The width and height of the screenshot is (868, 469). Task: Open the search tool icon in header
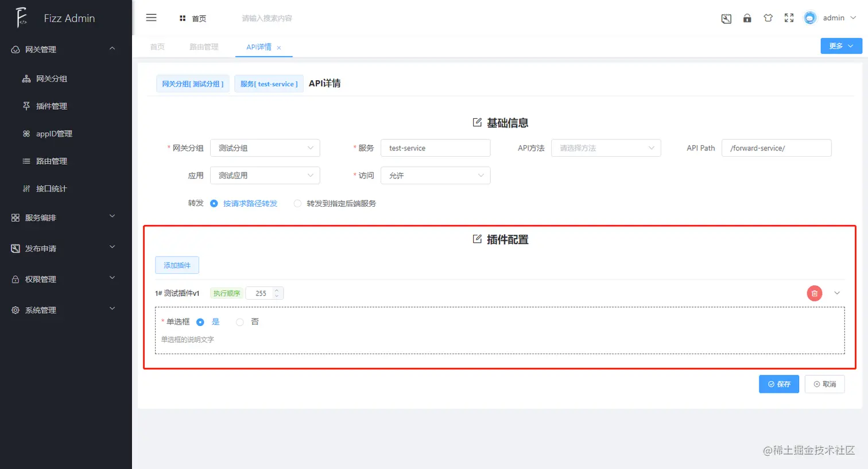click(x=726, y=18)
